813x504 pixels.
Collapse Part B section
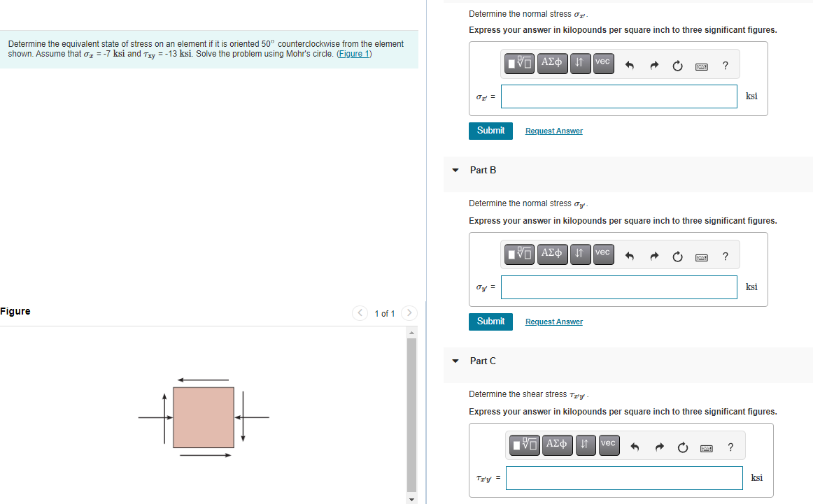coord(455,170)
